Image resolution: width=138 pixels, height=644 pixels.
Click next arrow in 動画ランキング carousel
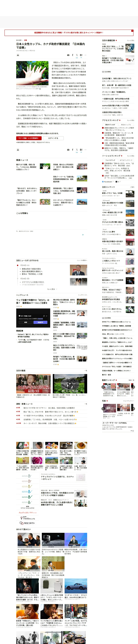point(133,387)
